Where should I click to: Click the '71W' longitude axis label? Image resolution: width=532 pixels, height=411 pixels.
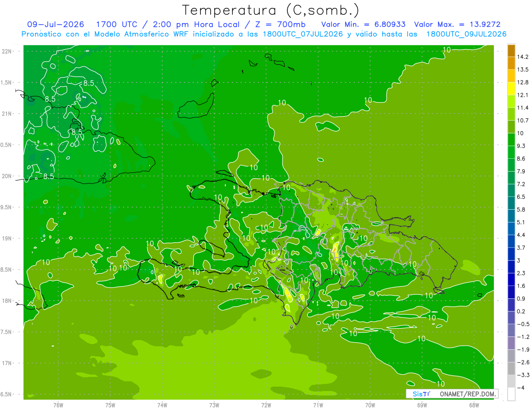(318, 405)
